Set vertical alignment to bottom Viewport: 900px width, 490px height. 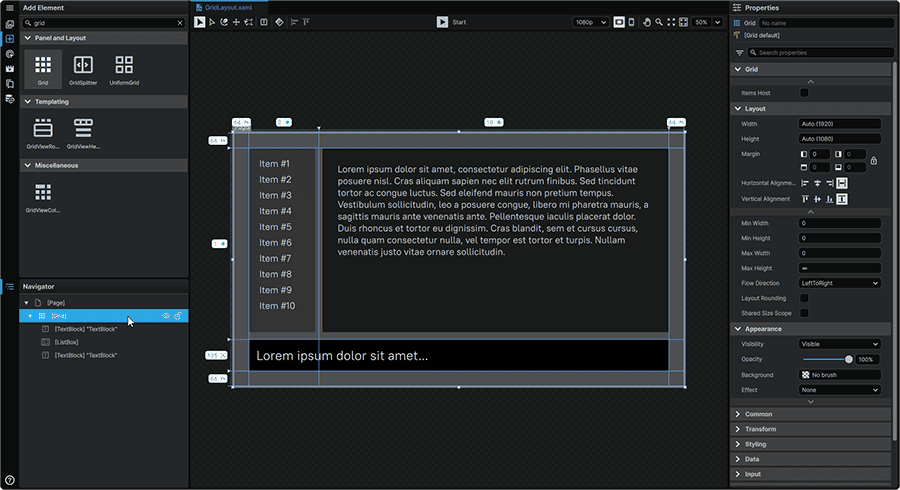click(x=829, y=199)
